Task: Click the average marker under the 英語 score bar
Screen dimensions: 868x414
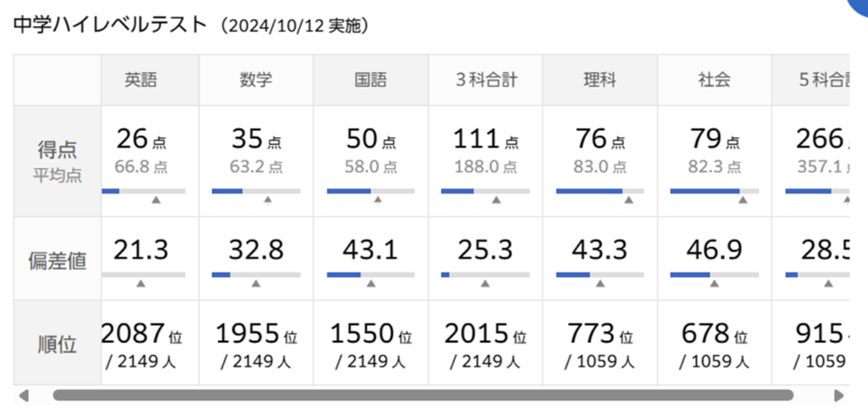Action: coord(155,200)
